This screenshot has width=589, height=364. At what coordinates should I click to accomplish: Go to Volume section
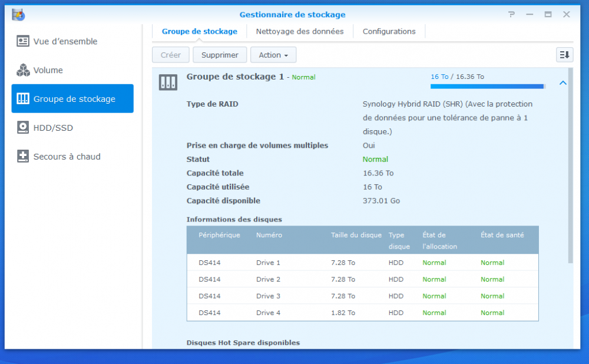tap(72, 70)
